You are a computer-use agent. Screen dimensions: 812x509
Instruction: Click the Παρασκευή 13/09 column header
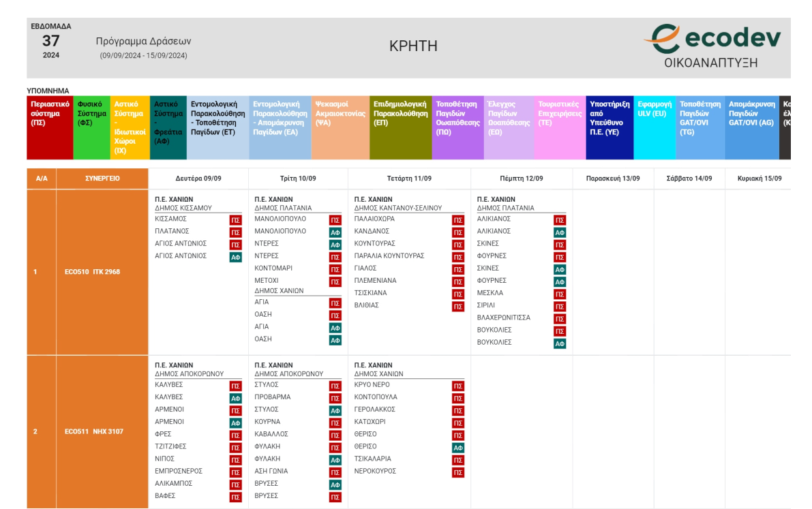(x=613, y=179)
